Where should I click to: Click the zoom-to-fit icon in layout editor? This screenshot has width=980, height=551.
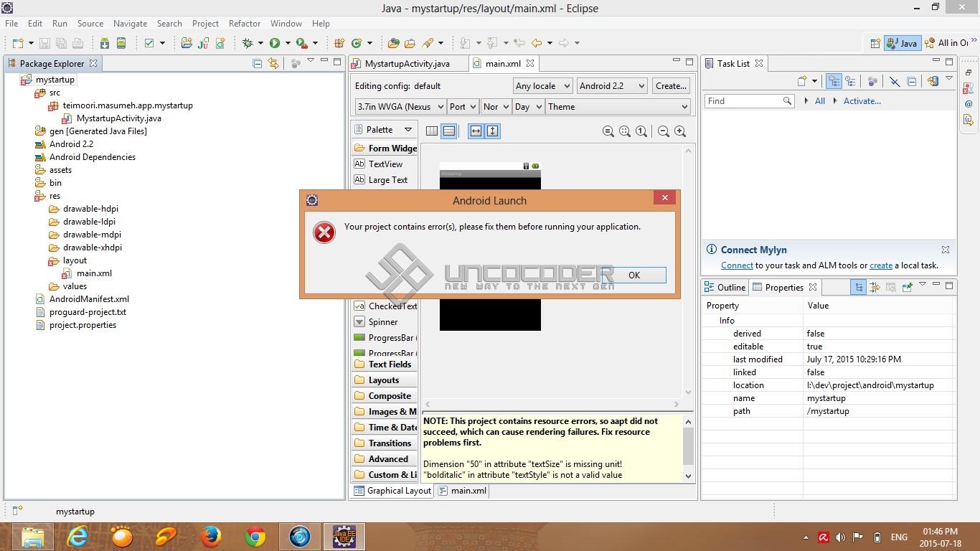[625, 131]
